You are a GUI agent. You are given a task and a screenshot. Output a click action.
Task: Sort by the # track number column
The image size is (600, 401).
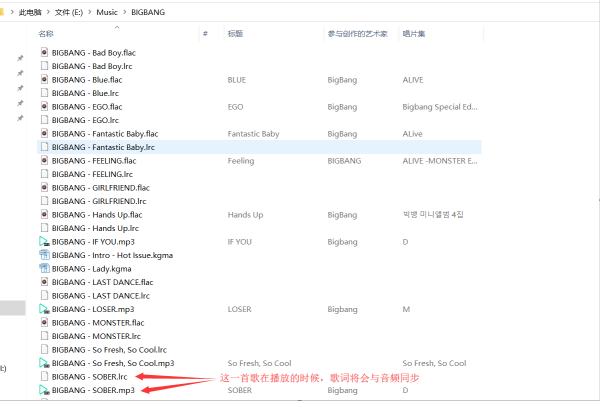pyautogui.click(x=205, y=34)
